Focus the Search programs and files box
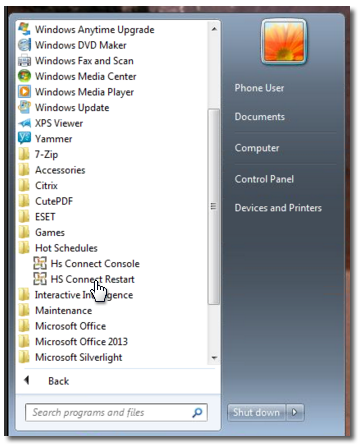Image resolution: width=360 pixels, height=445 pixels. point(116,413)
